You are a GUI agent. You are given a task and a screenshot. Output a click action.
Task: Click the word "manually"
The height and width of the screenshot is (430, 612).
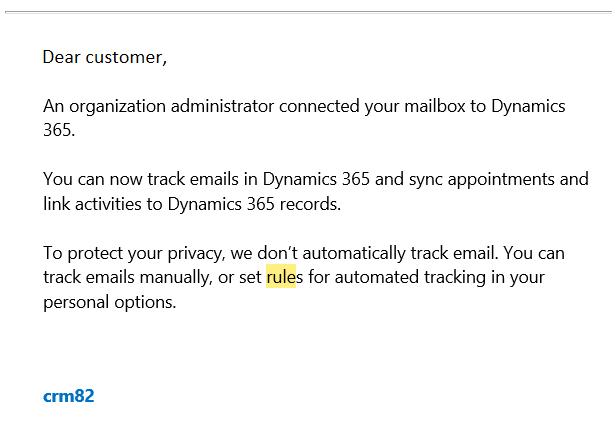182,277
